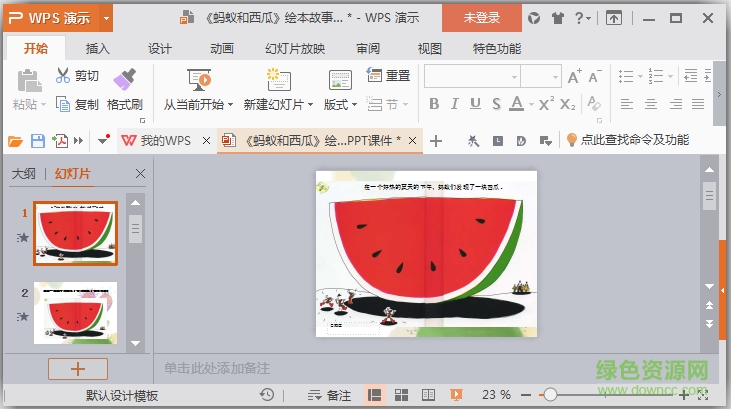Click the save disk icon
Image resolution: width=731 pixels, height=409 pixels.
(x=38, y=140)
